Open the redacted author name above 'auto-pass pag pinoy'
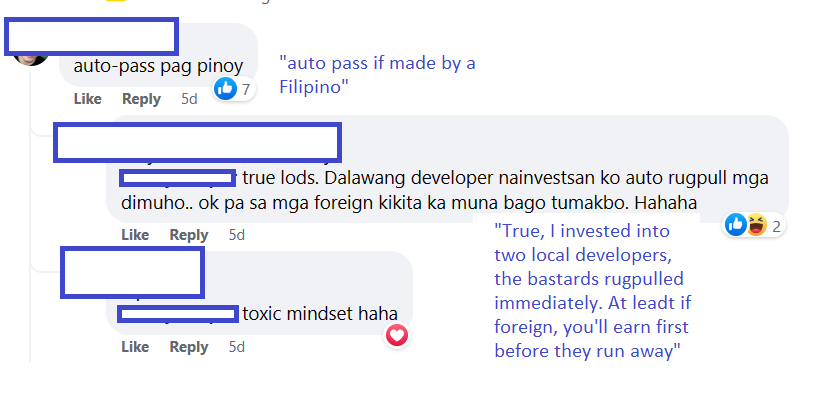 click(x=91, y=36)
